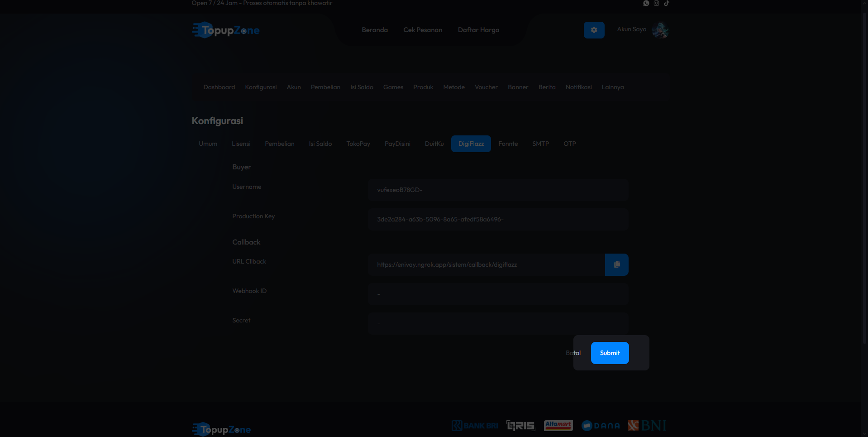The width and height of the screenshot is (868, 437).
Task: Click the DANA logo in footer
Action: (x=601, y=426)
